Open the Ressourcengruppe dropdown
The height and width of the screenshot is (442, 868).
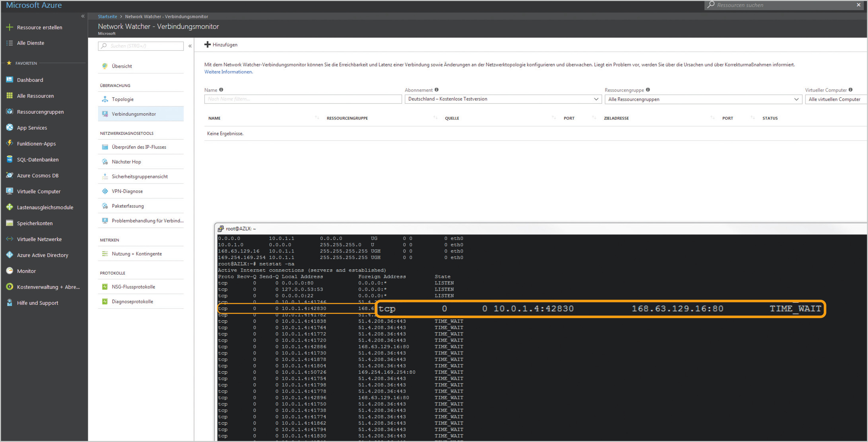click(796, 99)
